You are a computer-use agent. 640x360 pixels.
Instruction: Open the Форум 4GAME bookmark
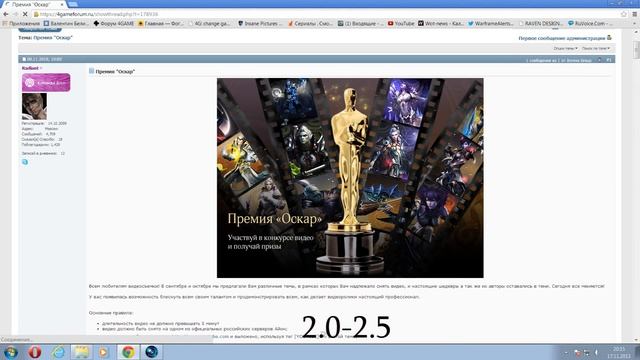(x=113, y=24)
